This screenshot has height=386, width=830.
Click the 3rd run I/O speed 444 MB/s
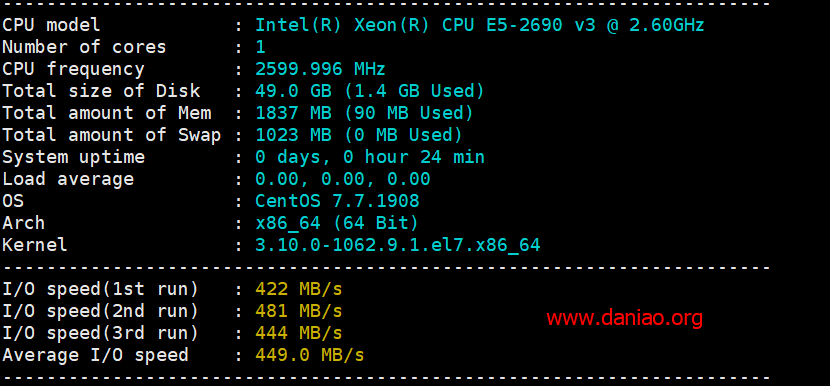point(299,333)
